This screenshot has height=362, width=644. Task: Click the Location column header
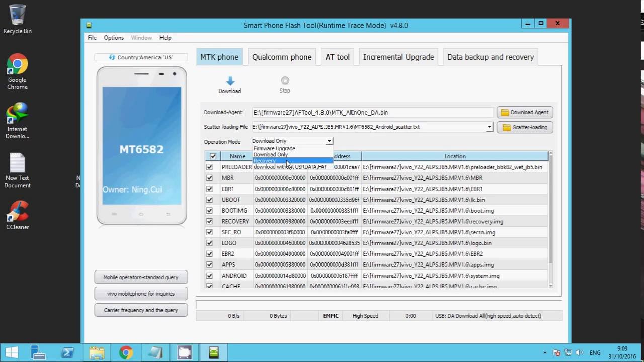point(455,156)
